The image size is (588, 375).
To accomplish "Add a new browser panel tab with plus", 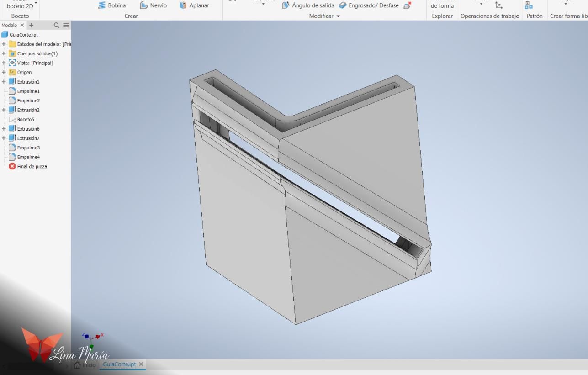I will [x=32, y=25].
